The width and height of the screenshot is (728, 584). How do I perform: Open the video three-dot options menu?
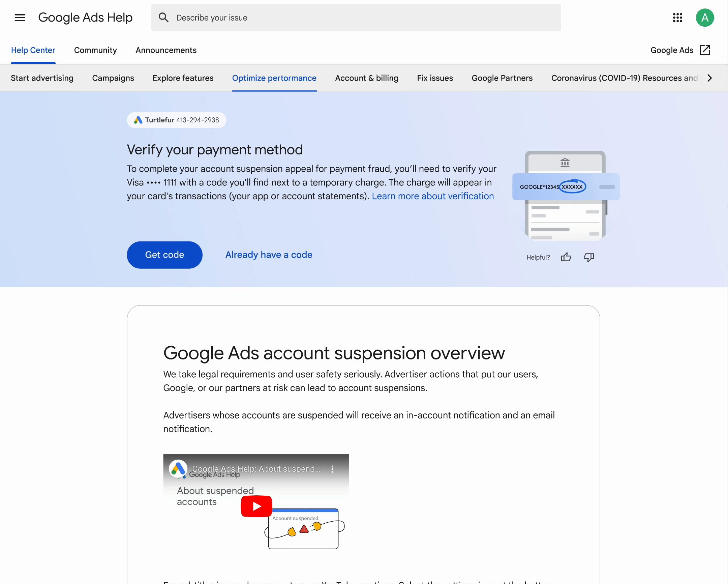point(332,469)
